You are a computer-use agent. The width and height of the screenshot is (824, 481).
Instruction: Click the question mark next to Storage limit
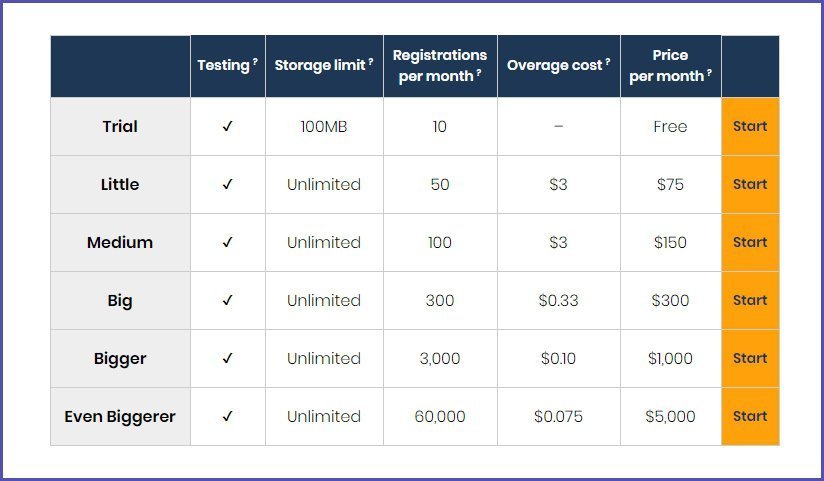click(370, 62)
